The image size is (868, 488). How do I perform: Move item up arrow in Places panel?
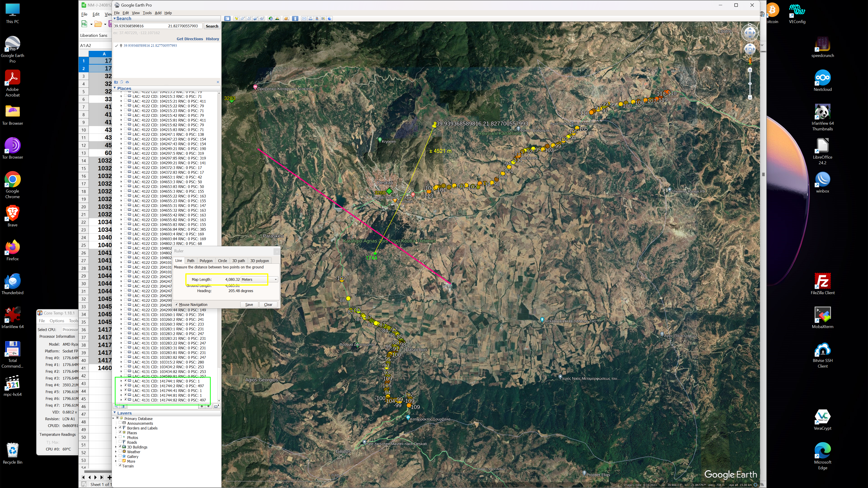point(202,406)
